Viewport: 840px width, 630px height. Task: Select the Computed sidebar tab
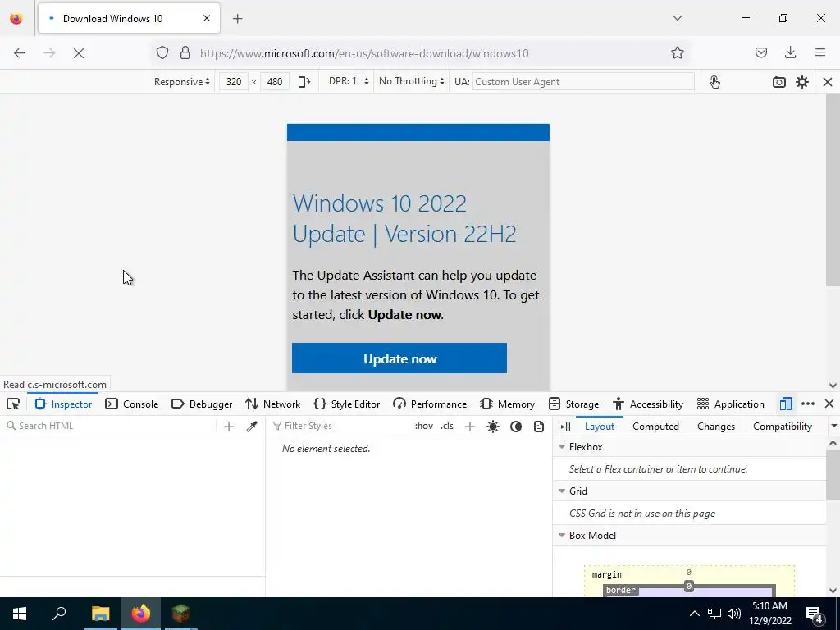[x=655, y=427]
